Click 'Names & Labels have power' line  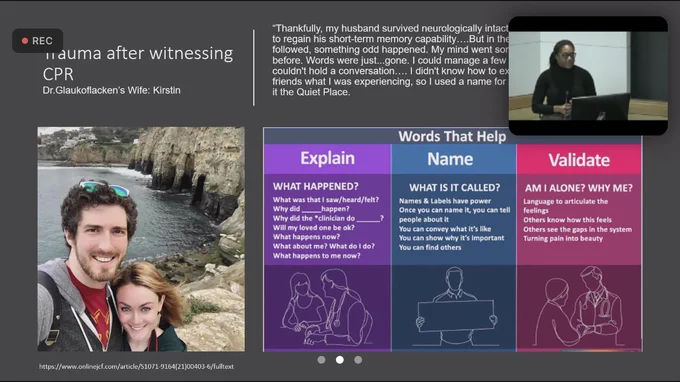point(445,201)
